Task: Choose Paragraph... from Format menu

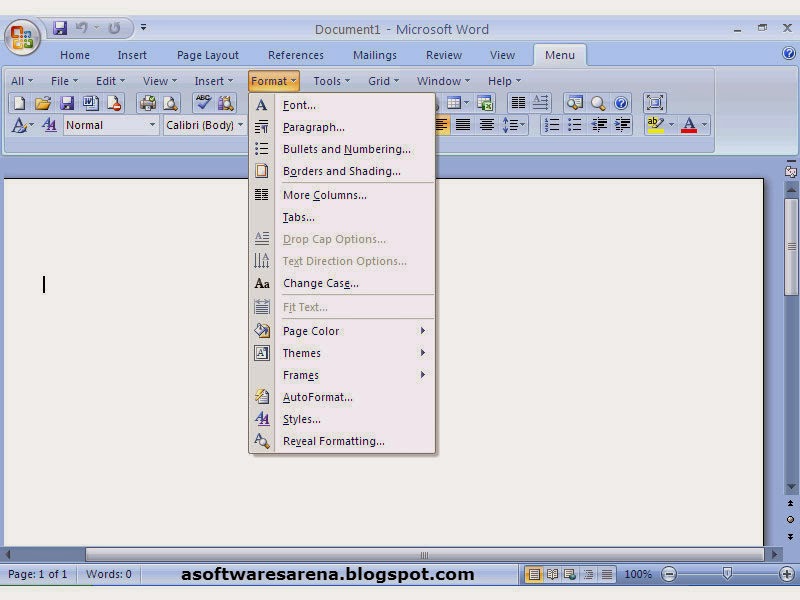Action: pos(342,127)
